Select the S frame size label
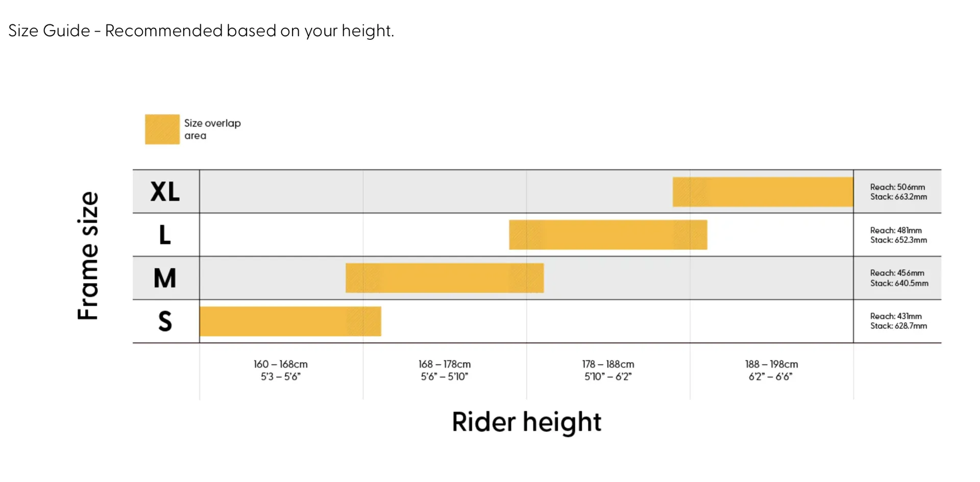980x482 pixels. pos(165,321)
